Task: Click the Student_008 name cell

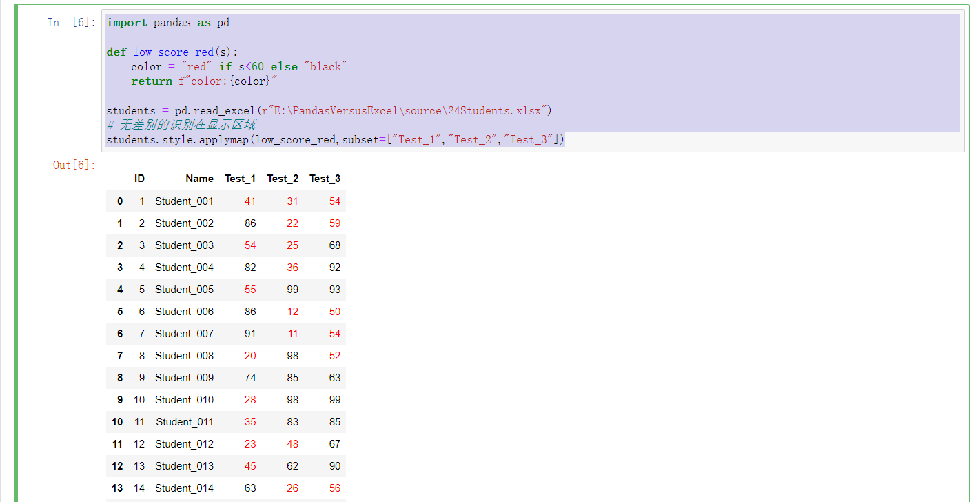Action: pos(184,356)
